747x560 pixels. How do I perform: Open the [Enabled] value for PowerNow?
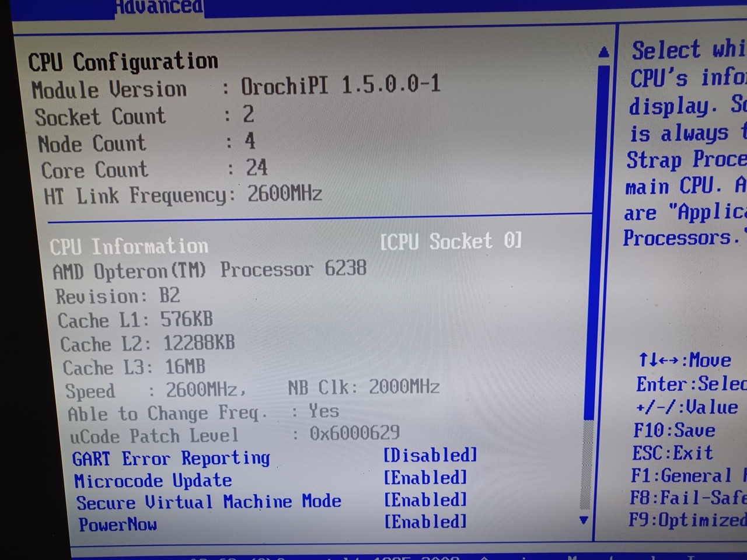[x=425, y=521]
